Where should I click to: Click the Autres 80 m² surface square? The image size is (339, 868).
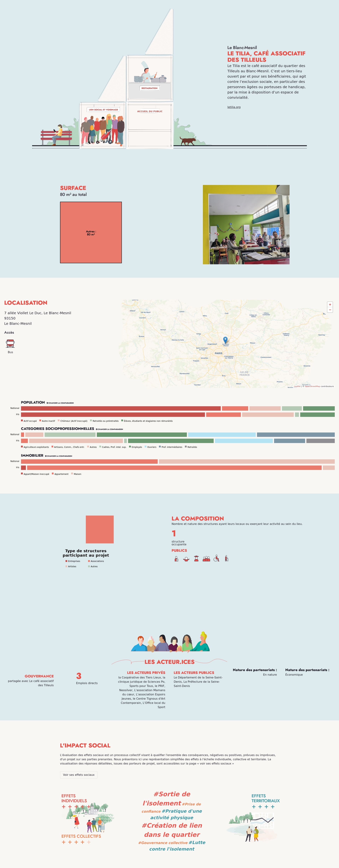(x=91, y=233)
